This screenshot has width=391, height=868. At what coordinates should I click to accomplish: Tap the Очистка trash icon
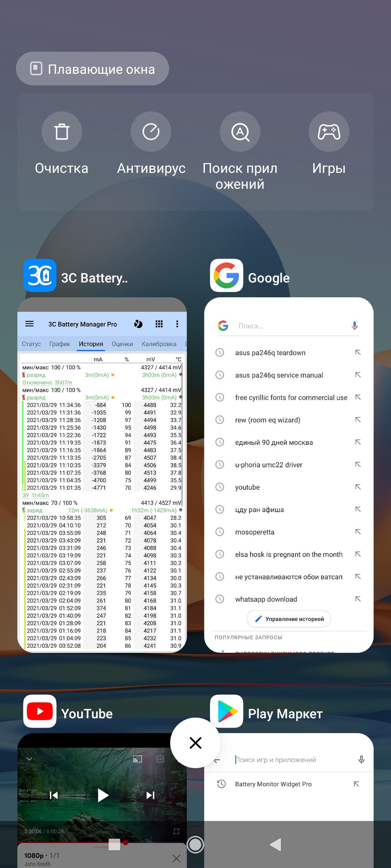[62, 132]
